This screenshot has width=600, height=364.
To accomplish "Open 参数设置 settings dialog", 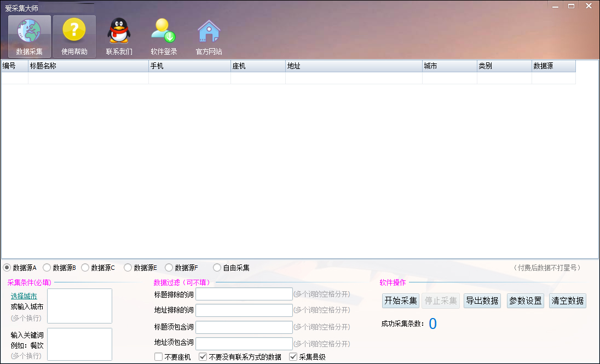I will pos(525,301).
